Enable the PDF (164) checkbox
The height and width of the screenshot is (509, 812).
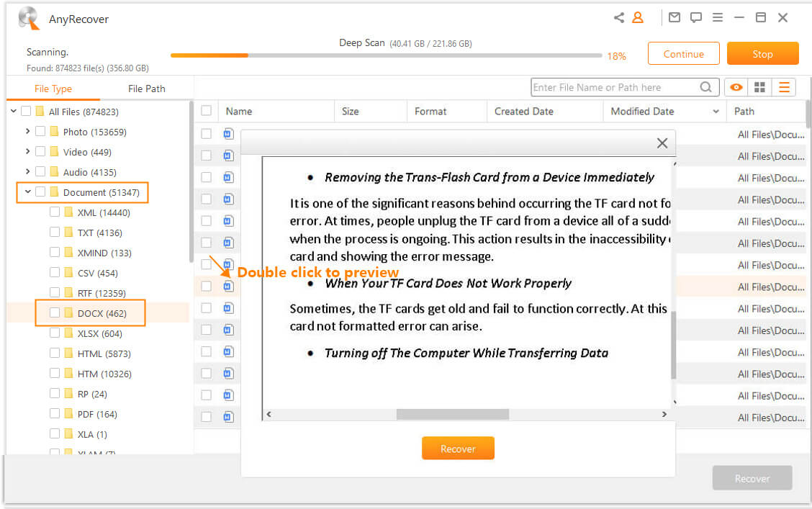pos(55,414)
